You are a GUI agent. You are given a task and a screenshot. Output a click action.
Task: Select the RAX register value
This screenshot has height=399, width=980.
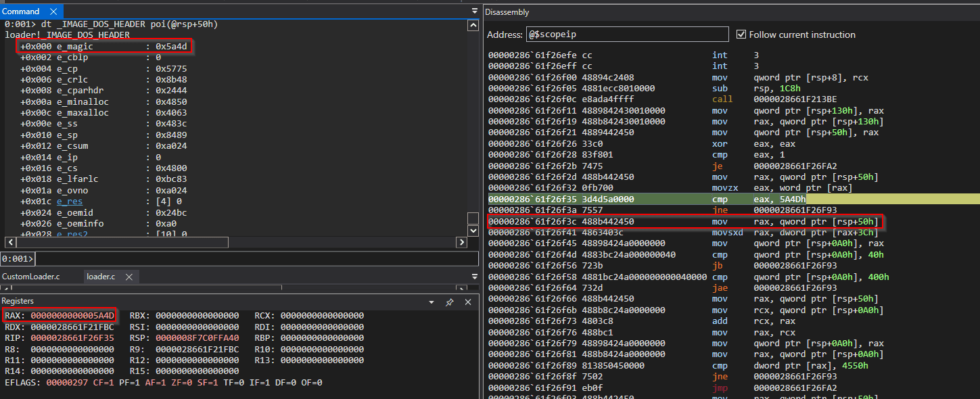pyautogui.click(x=72, y=315)
